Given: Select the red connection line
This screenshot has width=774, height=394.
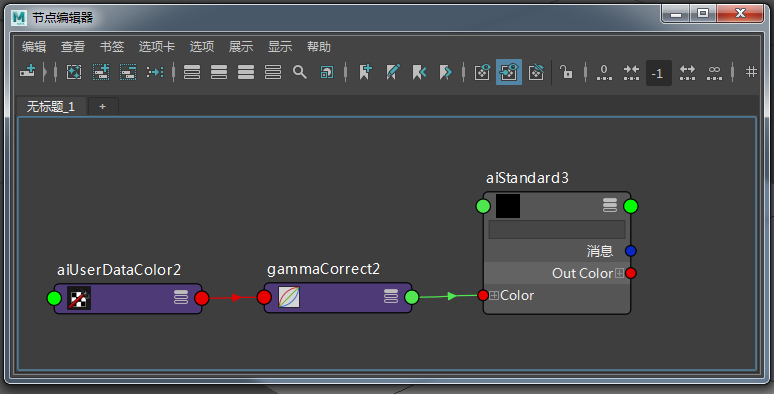Looking at the screenshot, I should [233, 298].
